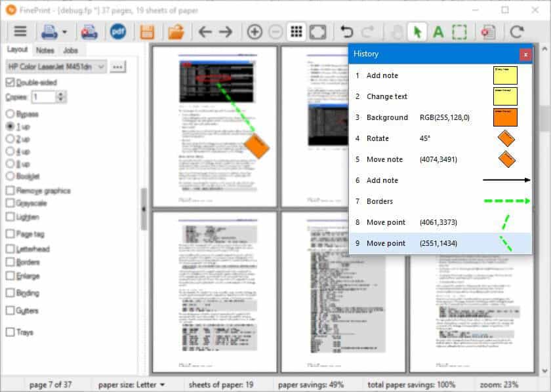Screen dimensions: 551x392
Task: Select the green text note tool
Action: [x=438, y=31]
